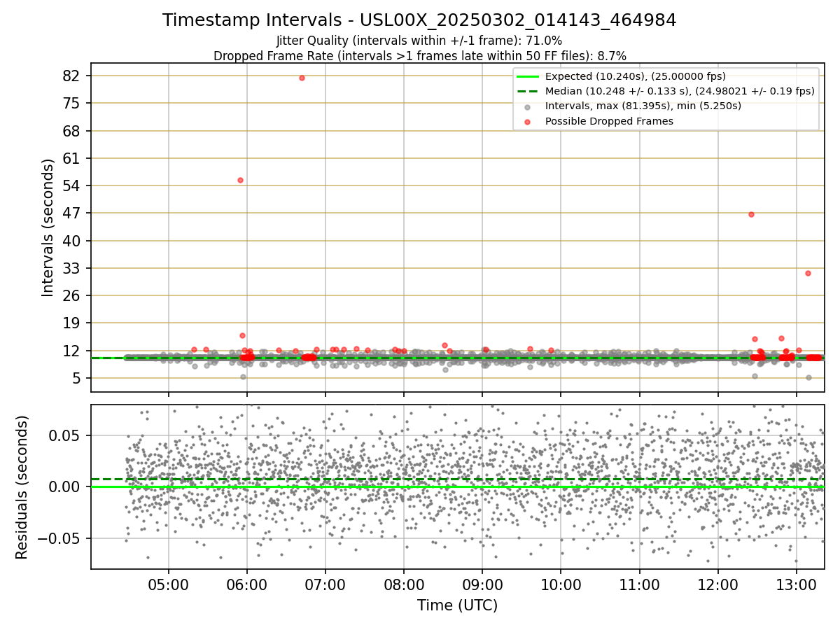Screen dimensions: 840x630
Task: Click the dashed dark green Median legend sample
Action: click(528, 91)
